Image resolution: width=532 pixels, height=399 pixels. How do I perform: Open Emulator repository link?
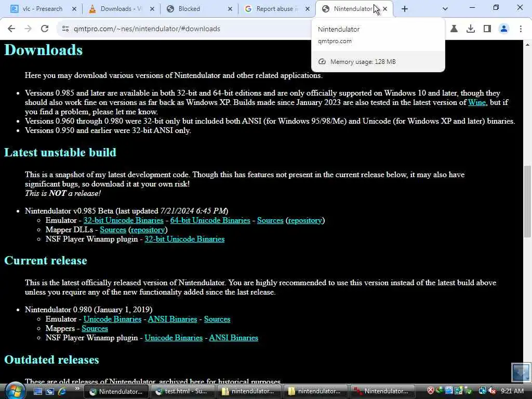305,220
